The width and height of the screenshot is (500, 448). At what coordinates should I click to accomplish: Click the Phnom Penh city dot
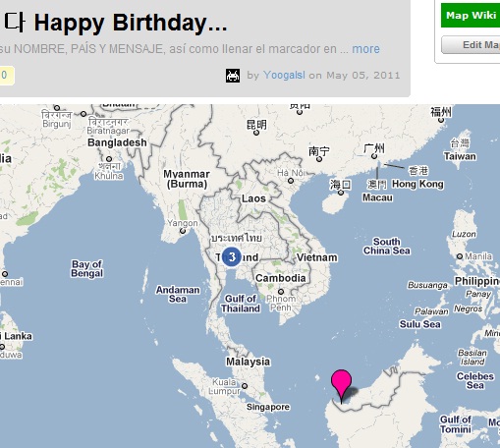(281, 292)
